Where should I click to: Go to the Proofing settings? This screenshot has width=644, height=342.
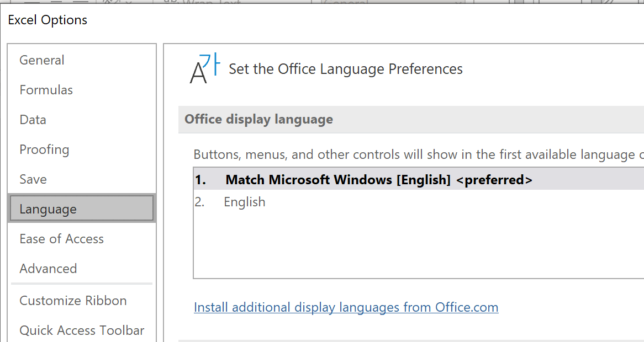click(x=44, y=149)
